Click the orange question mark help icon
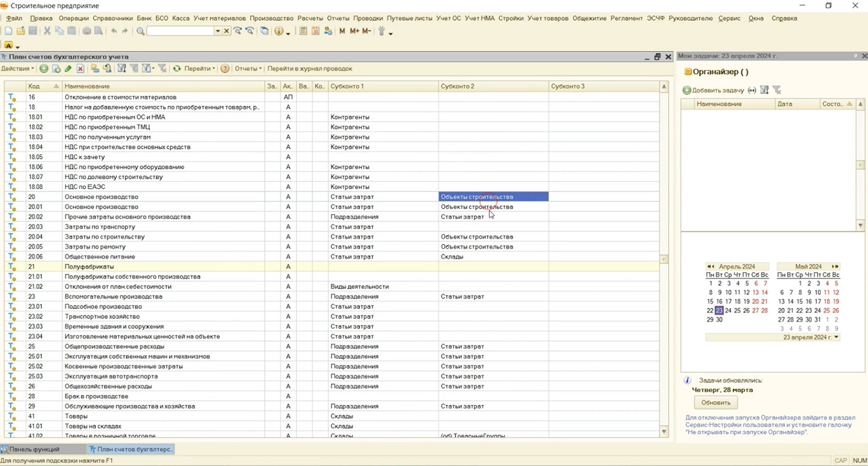The image size is (868, 466). tap(224, 69)
